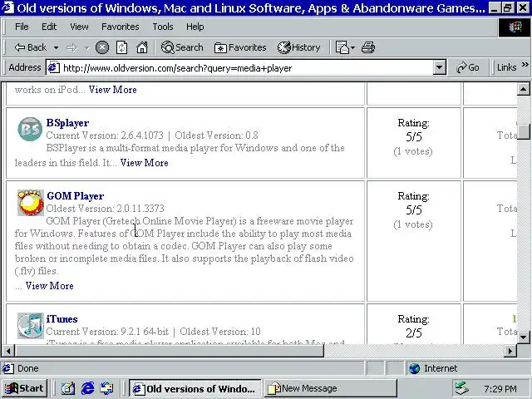The image size is (532, 399).
Task: Open the Favorites pane from the toolbar
Action: coord(240,47)
